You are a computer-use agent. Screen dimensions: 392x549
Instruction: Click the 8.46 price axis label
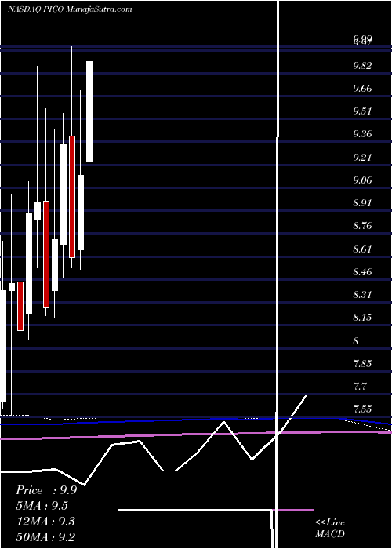click(362, 271)
